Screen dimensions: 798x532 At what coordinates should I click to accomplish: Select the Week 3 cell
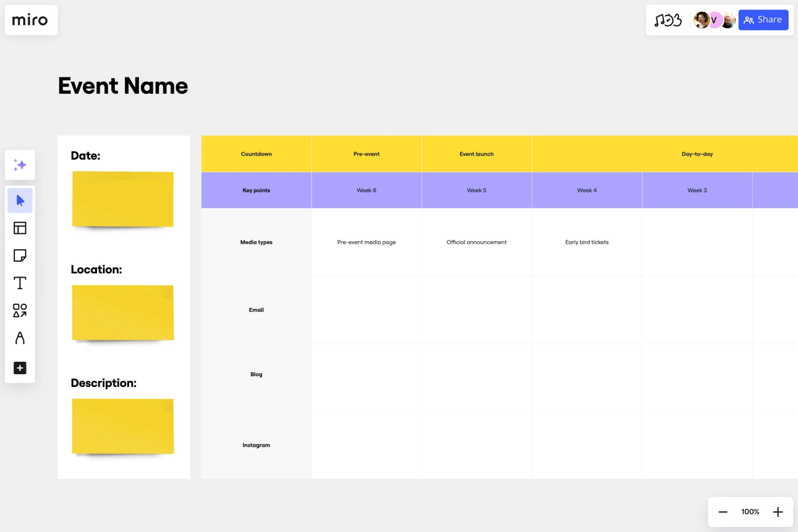pyautogui.click(x=697, y=191)
